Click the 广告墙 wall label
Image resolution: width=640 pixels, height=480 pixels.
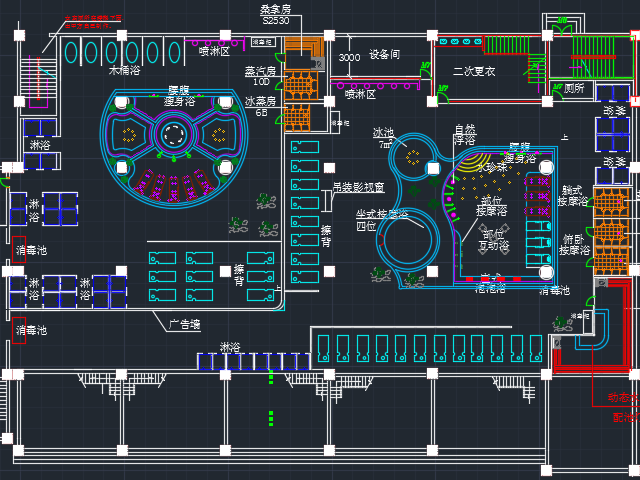[183, 324]
